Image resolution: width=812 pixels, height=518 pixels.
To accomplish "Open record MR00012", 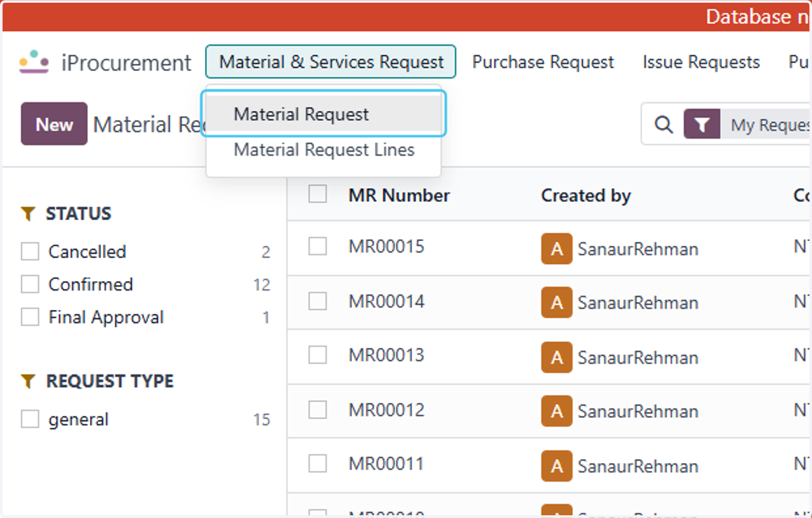I will pyautogui.click(x=386, y=410).
